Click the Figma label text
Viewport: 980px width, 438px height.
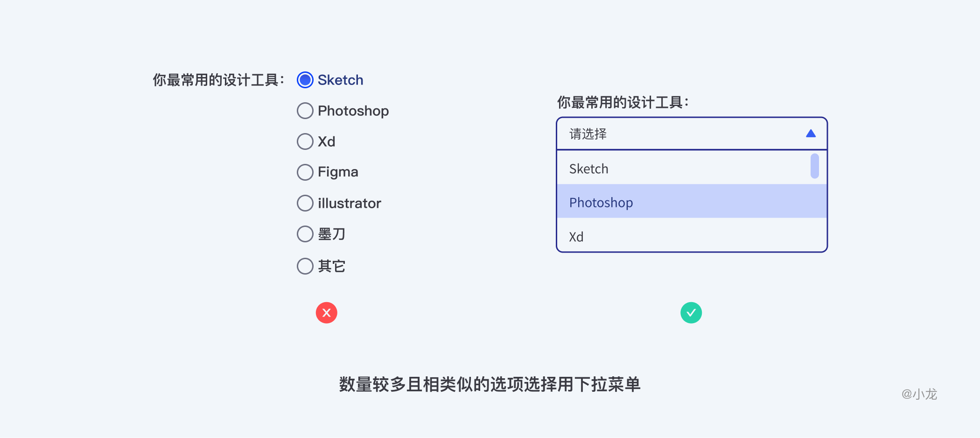[x=338, y=172]
